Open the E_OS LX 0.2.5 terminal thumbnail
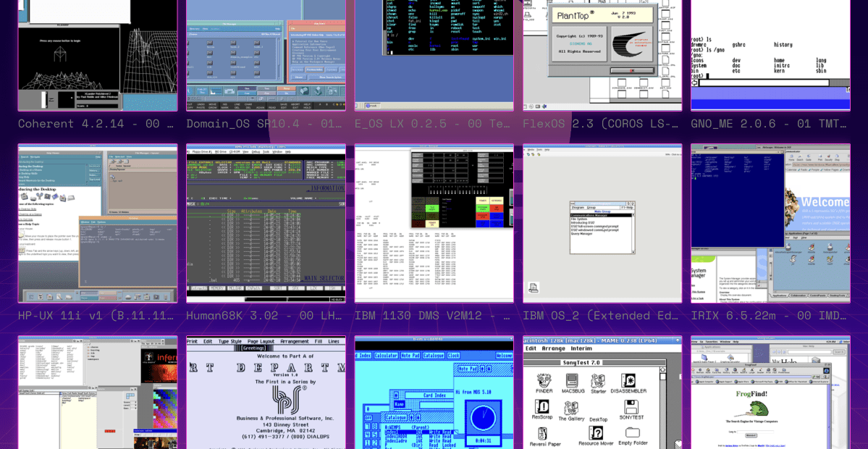868x449 pixels. (434, 55)
